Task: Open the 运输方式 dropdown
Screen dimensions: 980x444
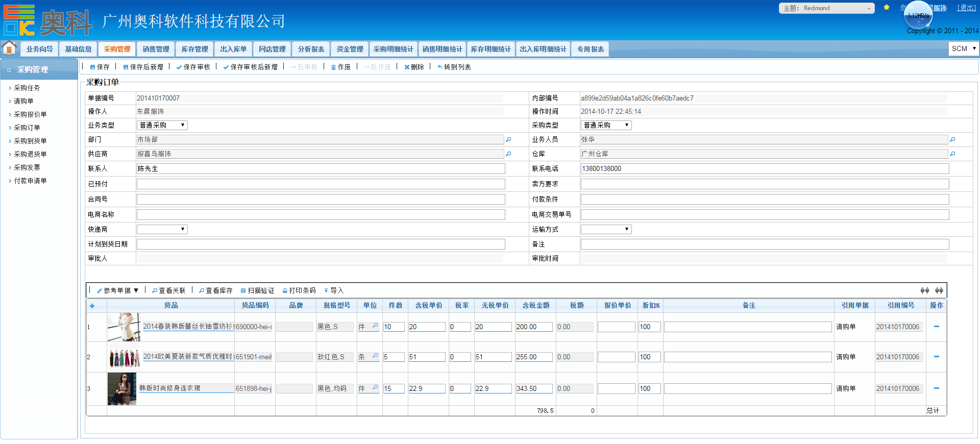Action: (606, 229)
